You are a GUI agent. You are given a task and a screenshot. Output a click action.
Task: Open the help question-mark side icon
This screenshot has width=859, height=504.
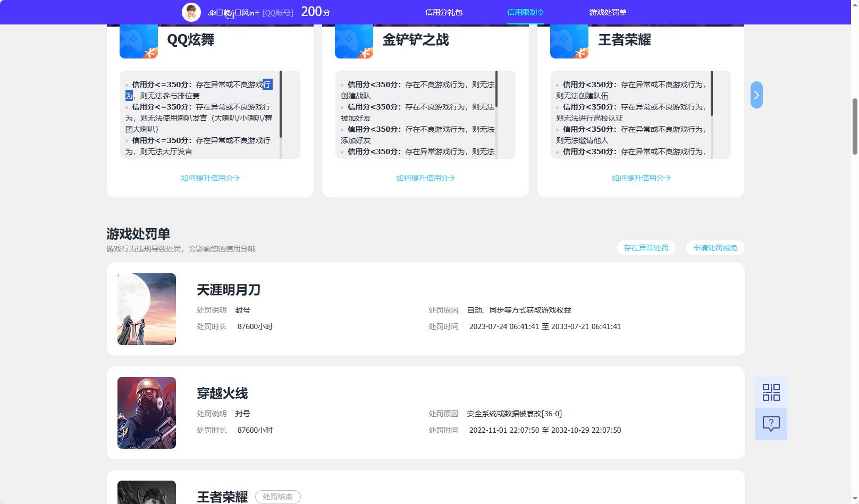771,424
